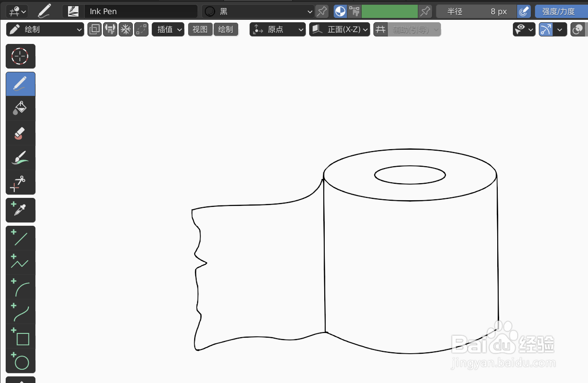The image size is (588, 383).
Task: Pin the active material with the pin icon
Action: coord(322,11)
